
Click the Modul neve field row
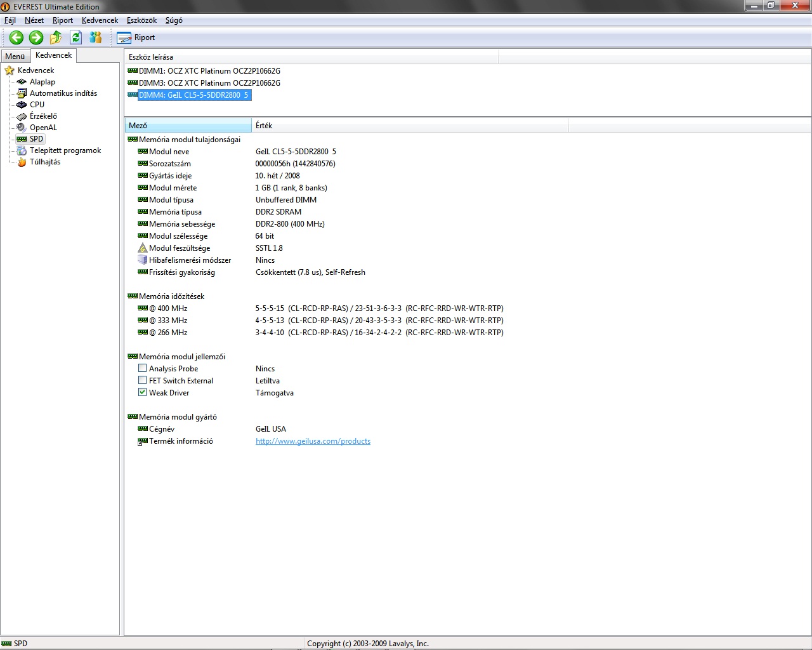coord(237,152)
